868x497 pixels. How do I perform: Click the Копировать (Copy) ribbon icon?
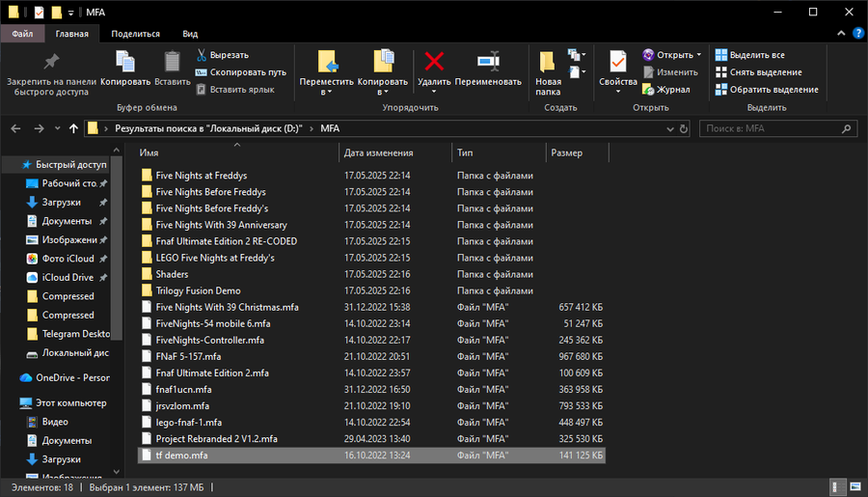tap(125, 62)
